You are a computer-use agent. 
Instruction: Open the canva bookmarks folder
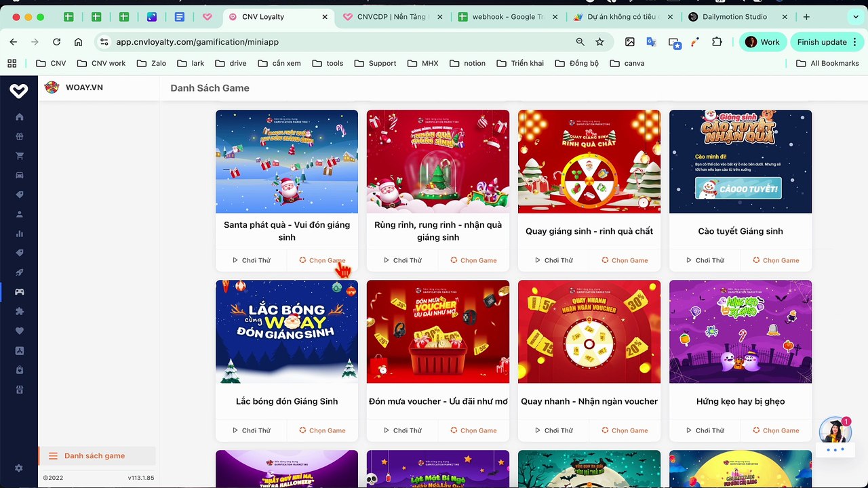[x=627, y=63]
